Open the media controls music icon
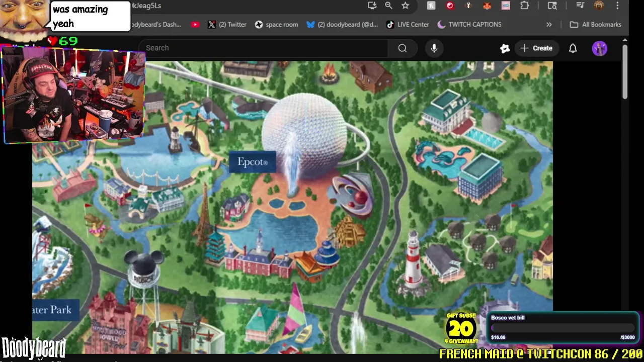The width and height of the screenshot is (644, 362). [580, 6]
